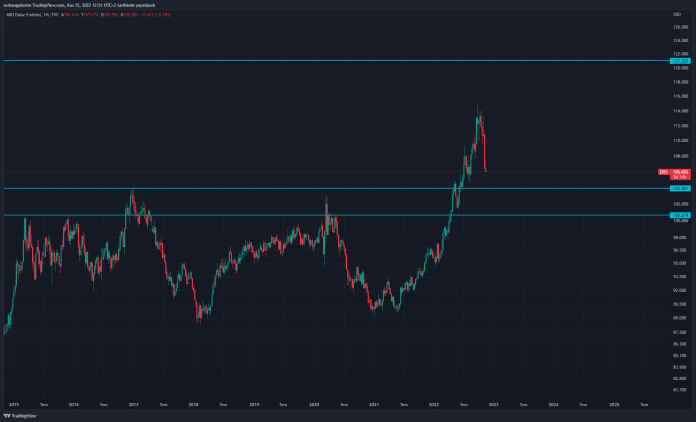The height and width of the screenshot is (422, 696).
Task: Open the USD currency selector on price axis
Action: (677, 15)
